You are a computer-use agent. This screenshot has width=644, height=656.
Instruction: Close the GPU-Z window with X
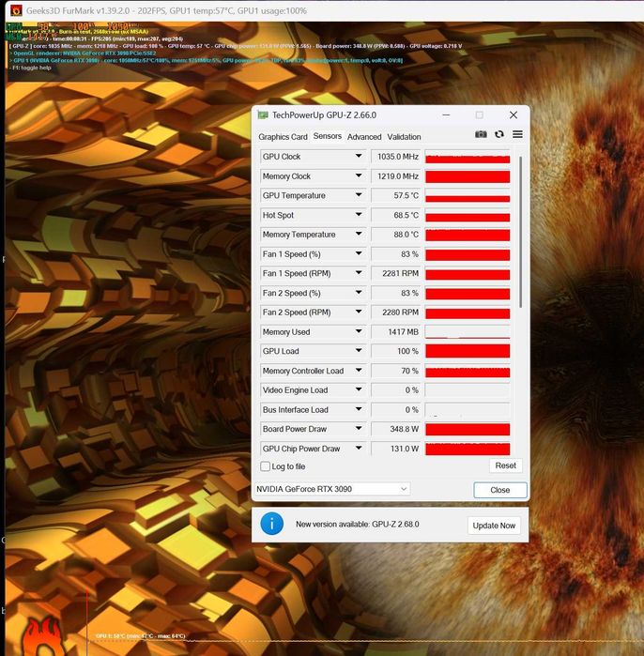[514, 115]
